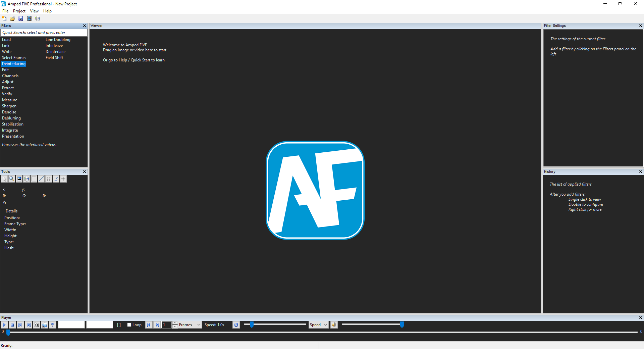Click the volume slider handle
The image size is (644, 349).
pyautogui.click(x=402, y=325)
